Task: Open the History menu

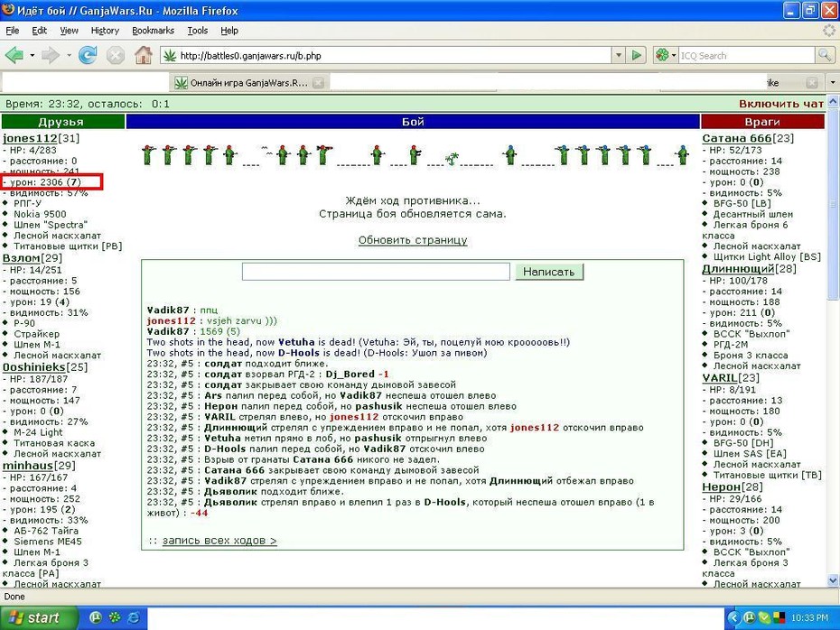Action: pos(105,31)
